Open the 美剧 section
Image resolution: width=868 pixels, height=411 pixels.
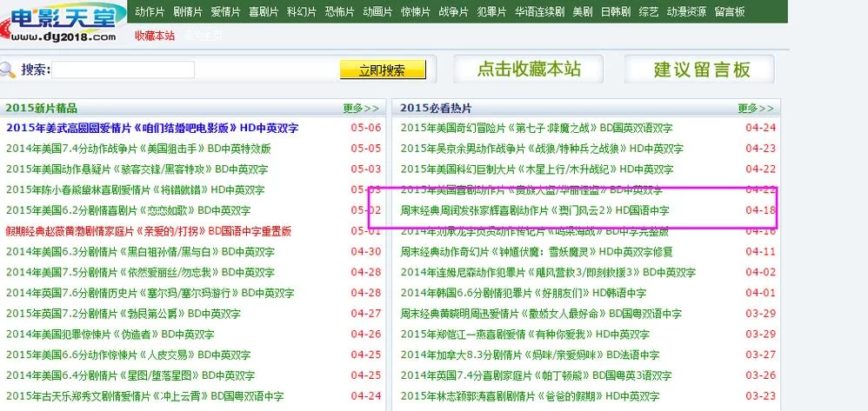point(583,11)
